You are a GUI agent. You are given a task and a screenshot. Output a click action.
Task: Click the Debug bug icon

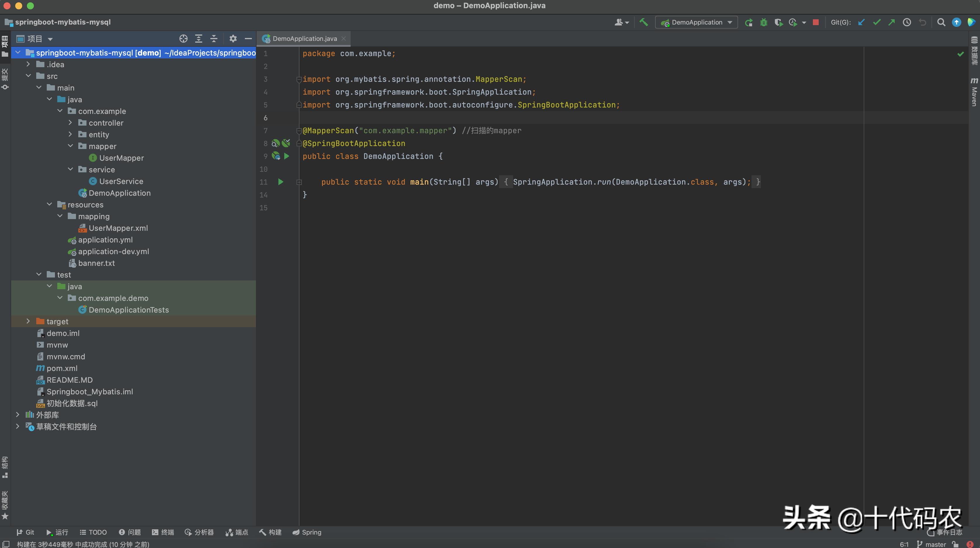(763, 22)
